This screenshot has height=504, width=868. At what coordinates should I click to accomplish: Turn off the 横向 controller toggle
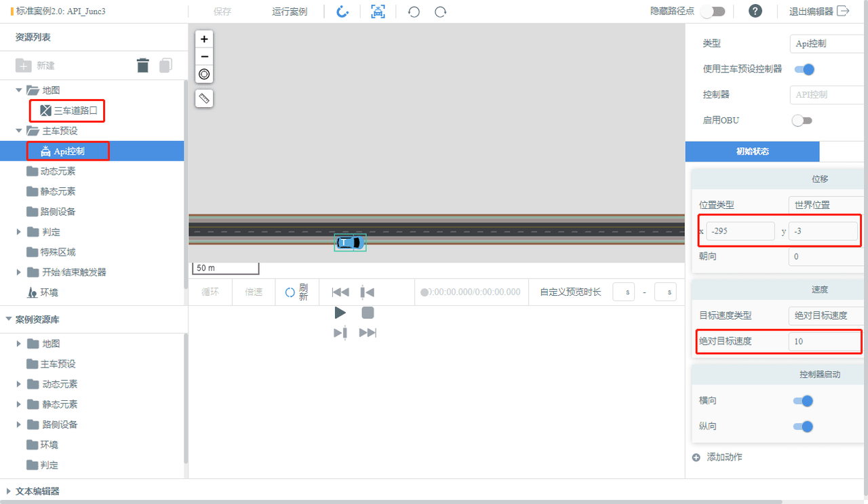point(804,401)
